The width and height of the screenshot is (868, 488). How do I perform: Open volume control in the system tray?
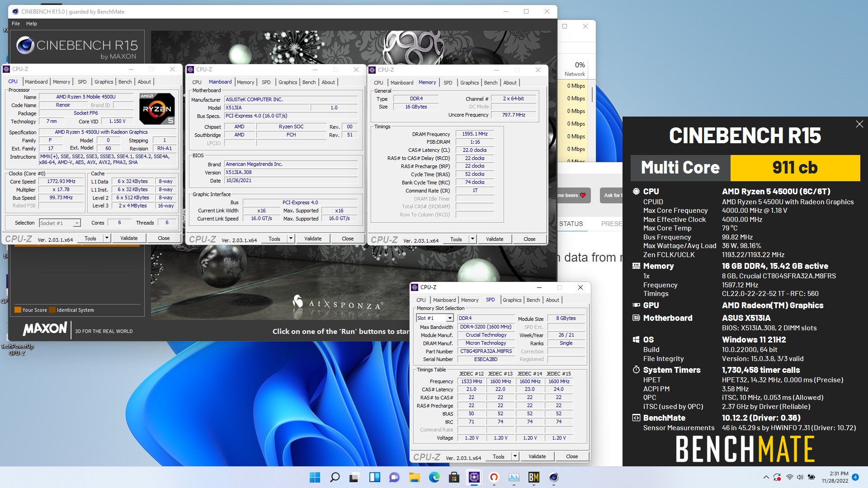coord(800,477)
